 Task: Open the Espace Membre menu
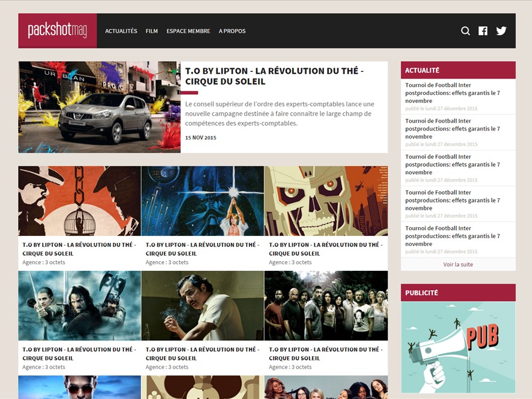click(188, 31)
